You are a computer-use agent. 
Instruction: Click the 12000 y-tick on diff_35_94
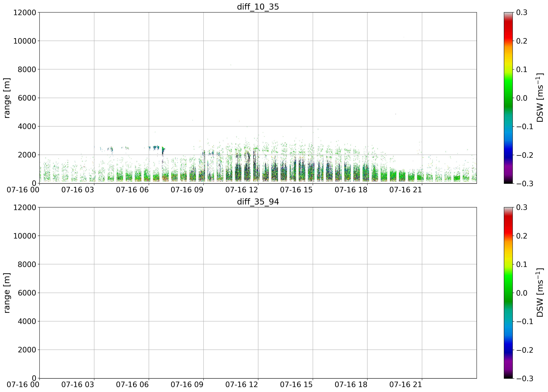click(x=25, y=208)
